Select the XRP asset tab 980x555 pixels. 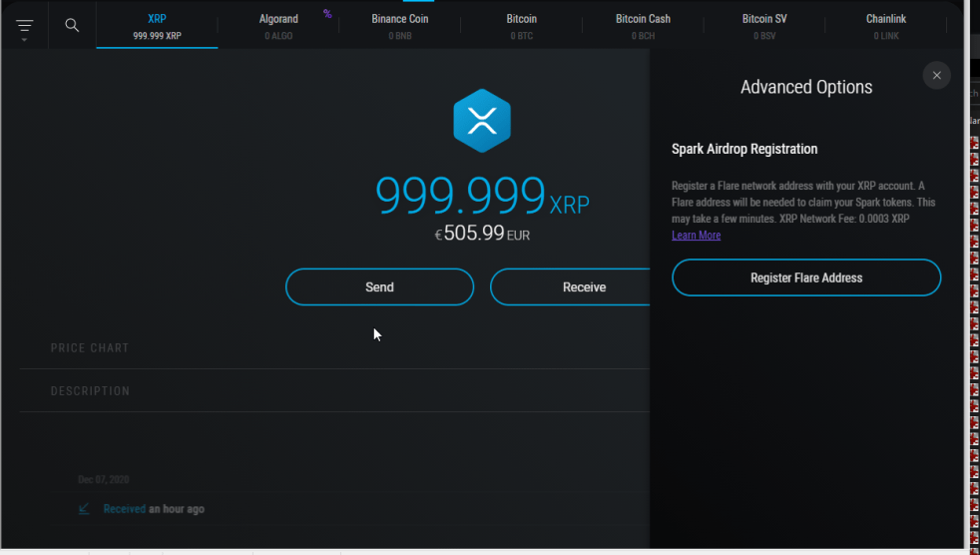[157, 26]
